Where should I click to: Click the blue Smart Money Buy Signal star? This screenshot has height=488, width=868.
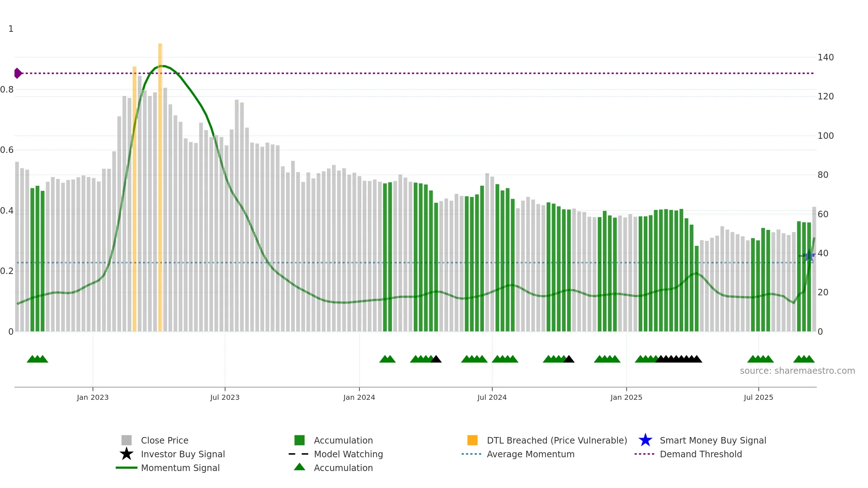pos(645,440)
